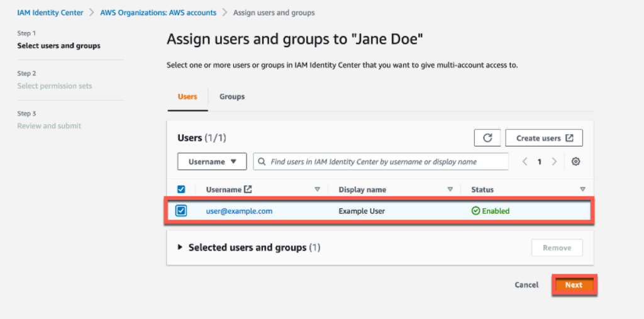Uncheck the user@example.com row checkbox

coord(180,211)
